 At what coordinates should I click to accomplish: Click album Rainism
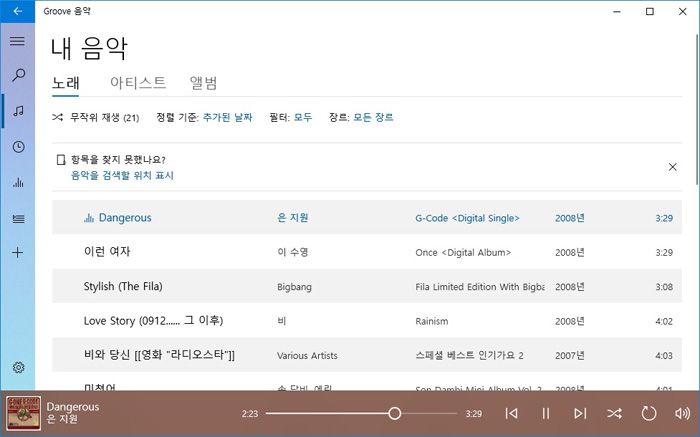coord(432,321)
